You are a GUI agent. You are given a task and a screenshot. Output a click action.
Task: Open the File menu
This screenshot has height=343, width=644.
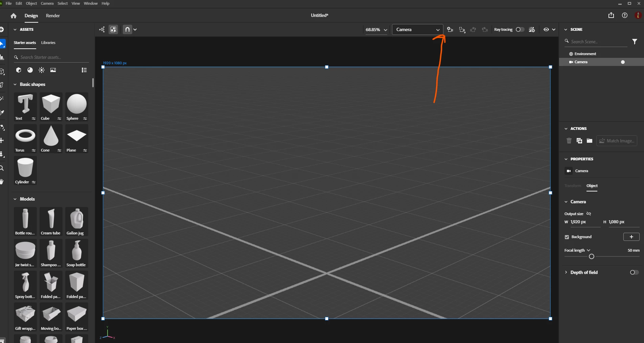click(x=8, y=3)
